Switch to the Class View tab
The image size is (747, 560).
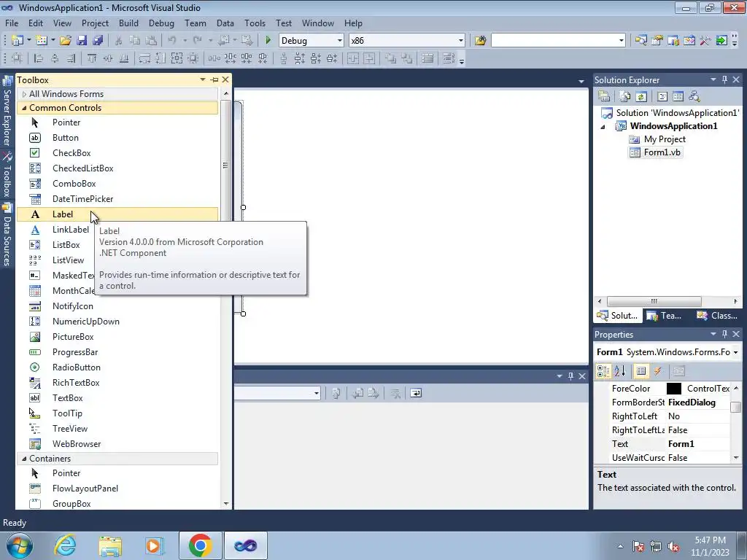click(x=717, y=315)
